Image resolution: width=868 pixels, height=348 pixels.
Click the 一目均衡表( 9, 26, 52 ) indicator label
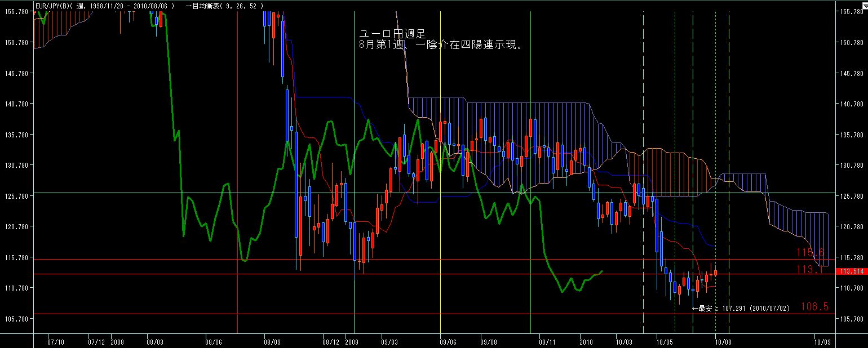(x=224, y=6)
